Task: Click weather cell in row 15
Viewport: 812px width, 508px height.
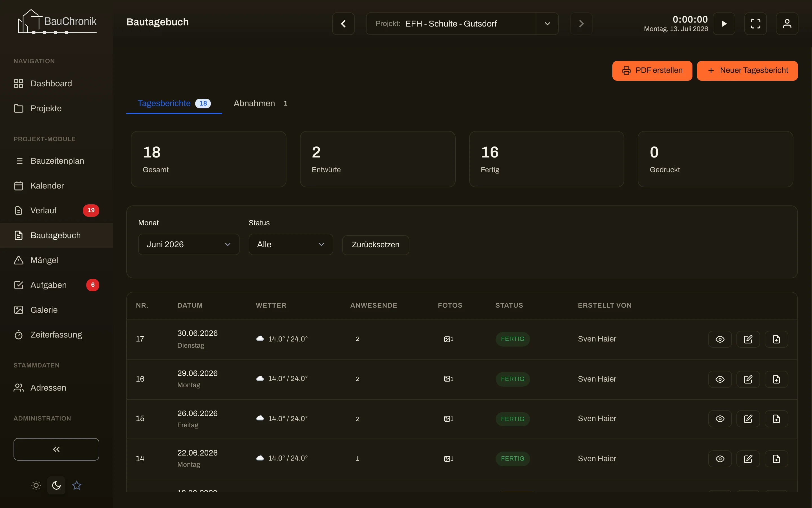Action: coord(282,419)
